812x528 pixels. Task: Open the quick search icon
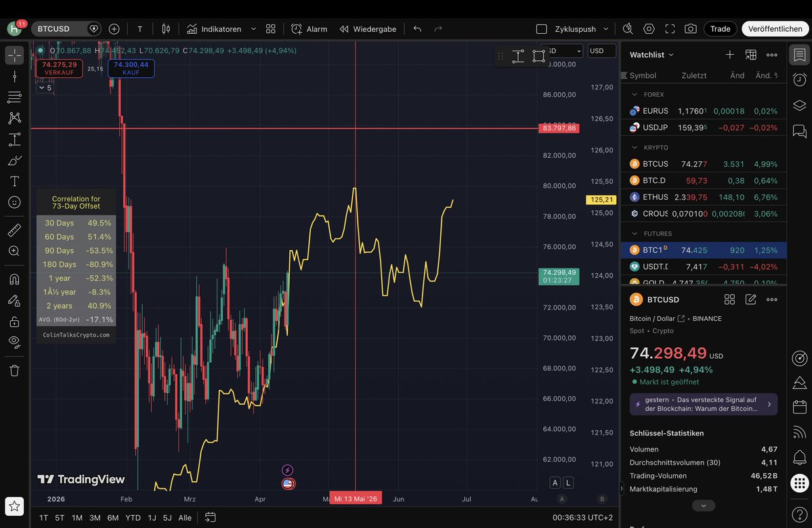coord(628,29)
